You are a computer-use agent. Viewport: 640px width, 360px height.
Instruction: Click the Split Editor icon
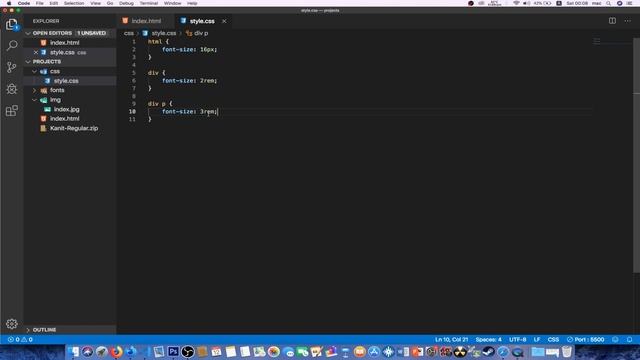[612, 21]
